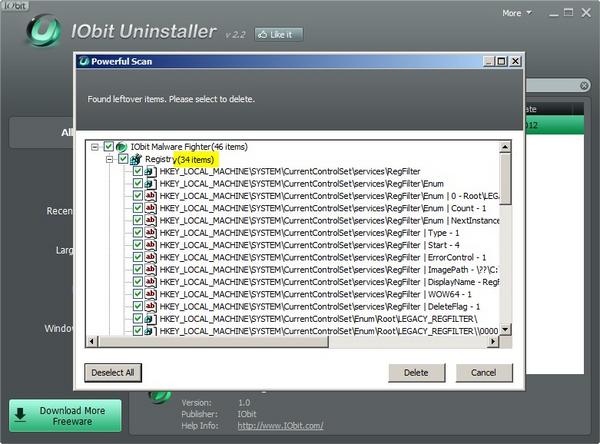
Task: Click registry key icon of RegFilter\Enum row
Action: pos(150,184)
